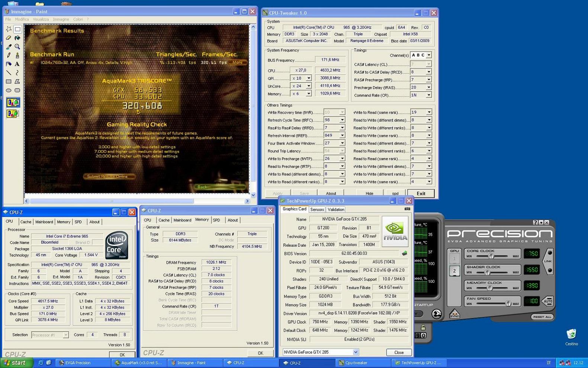588x368 pixels.
Task: Choose the Rounded Rectangle tool
Action: (17, 90)
